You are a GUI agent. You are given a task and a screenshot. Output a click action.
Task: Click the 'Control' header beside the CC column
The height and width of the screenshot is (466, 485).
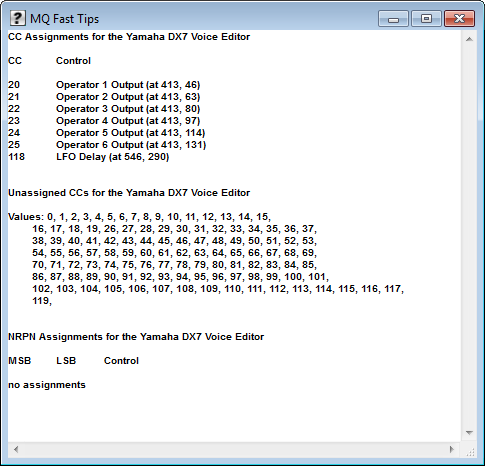[73, 61]
